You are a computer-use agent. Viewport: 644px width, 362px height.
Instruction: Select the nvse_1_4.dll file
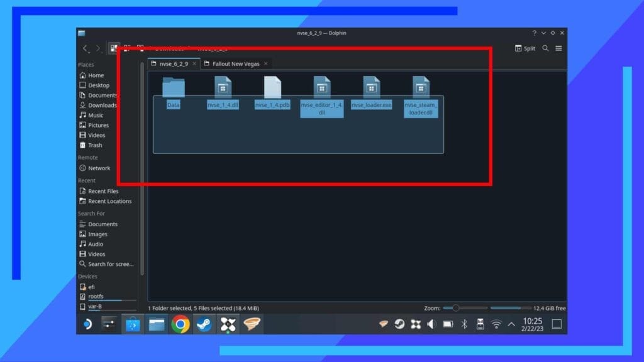click(x=223, y=93)
